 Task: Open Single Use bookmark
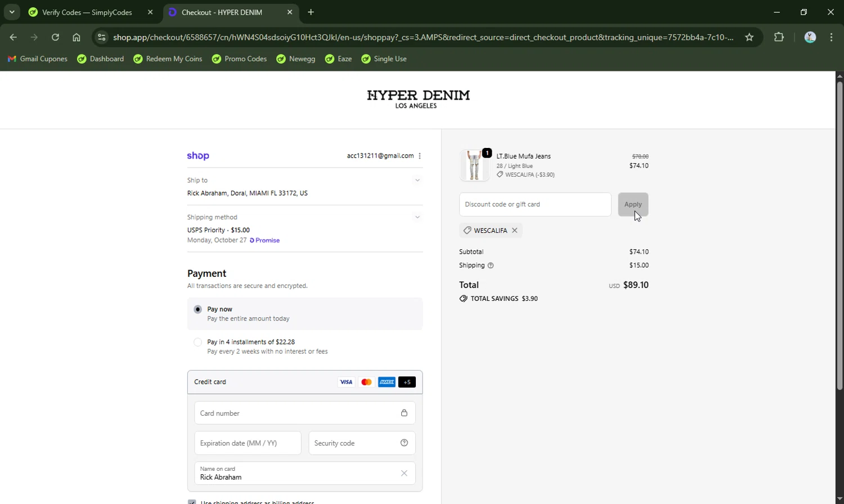pyautogui.click(x=384, y=58)
